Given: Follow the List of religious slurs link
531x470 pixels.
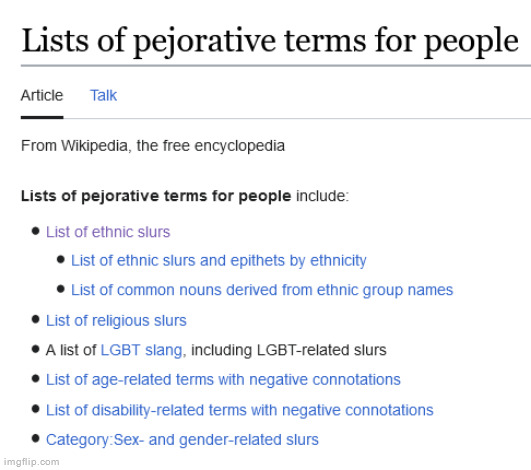Looking at the screenshot, I should [116, 321].
